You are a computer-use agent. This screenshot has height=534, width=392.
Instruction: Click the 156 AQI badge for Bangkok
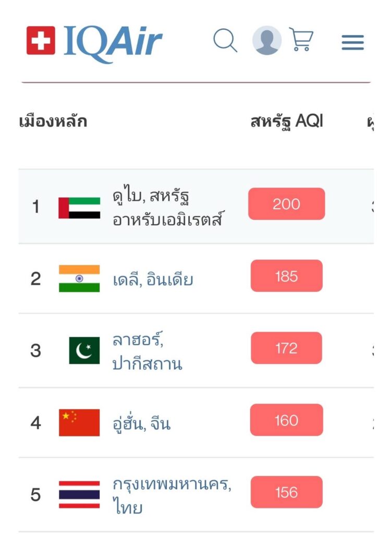[286, 492]
